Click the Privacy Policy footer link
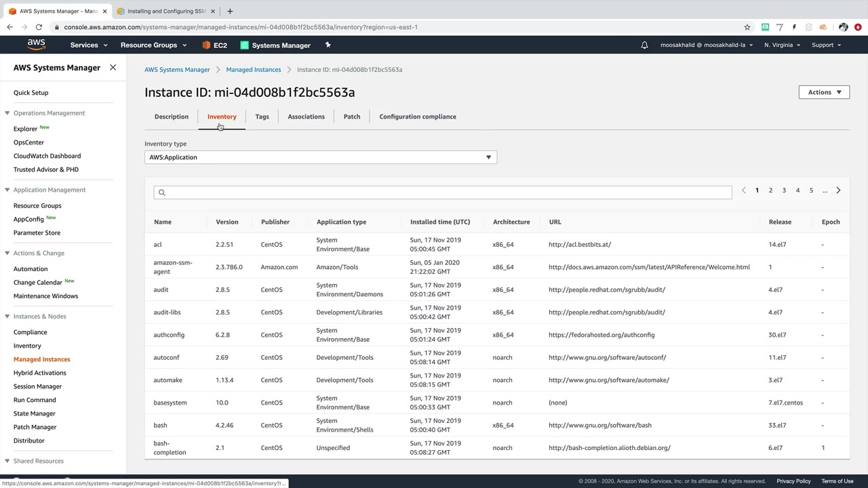The width and height of the screenshot is (868, 488). click(x=793, y=481)
